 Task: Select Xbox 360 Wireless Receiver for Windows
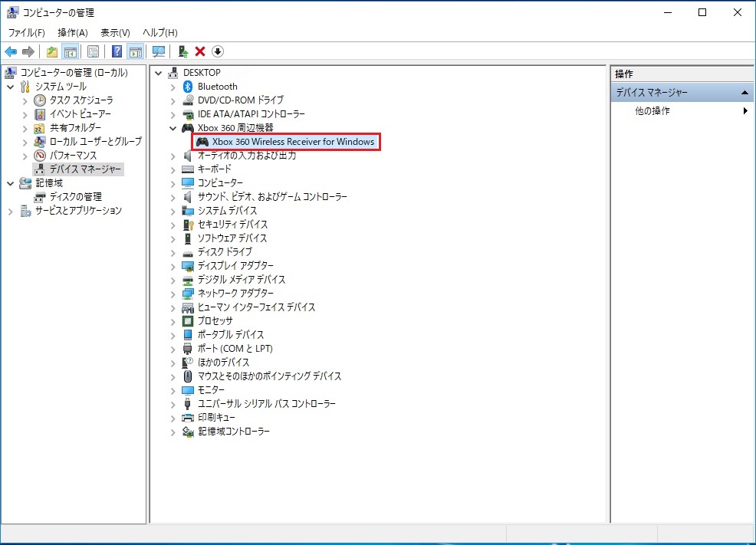[x=293, y=142]
